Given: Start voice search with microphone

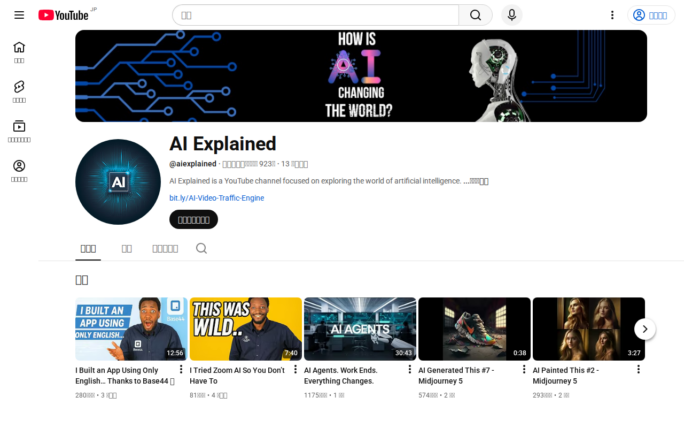Looking at the screenshot, I should (x=512, y=15).
